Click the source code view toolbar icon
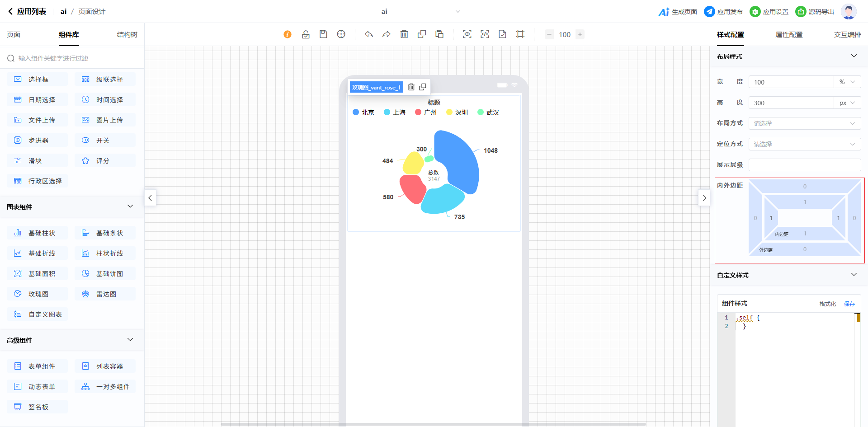Screen dimensions: 868x427 (x=485, y=34)
